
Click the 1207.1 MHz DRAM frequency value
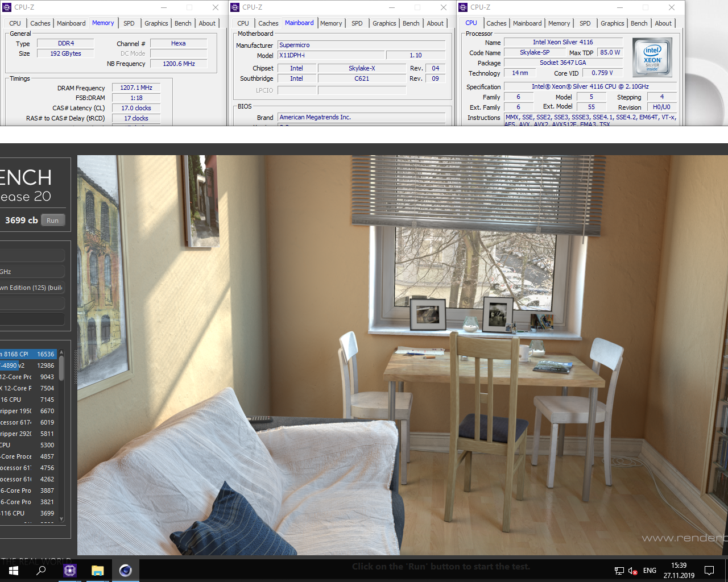point(136,88)
